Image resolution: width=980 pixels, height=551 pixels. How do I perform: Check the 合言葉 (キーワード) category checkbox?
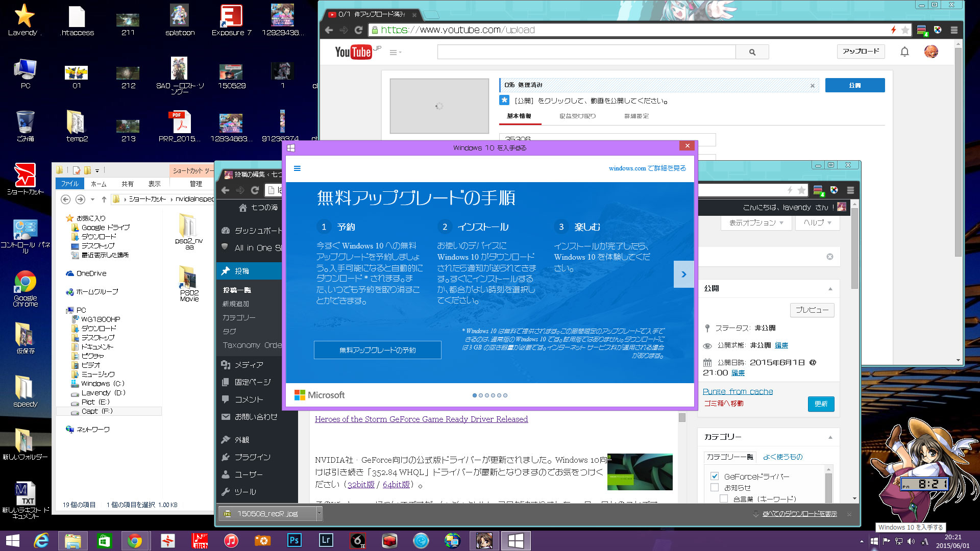[x=724, y=498]
